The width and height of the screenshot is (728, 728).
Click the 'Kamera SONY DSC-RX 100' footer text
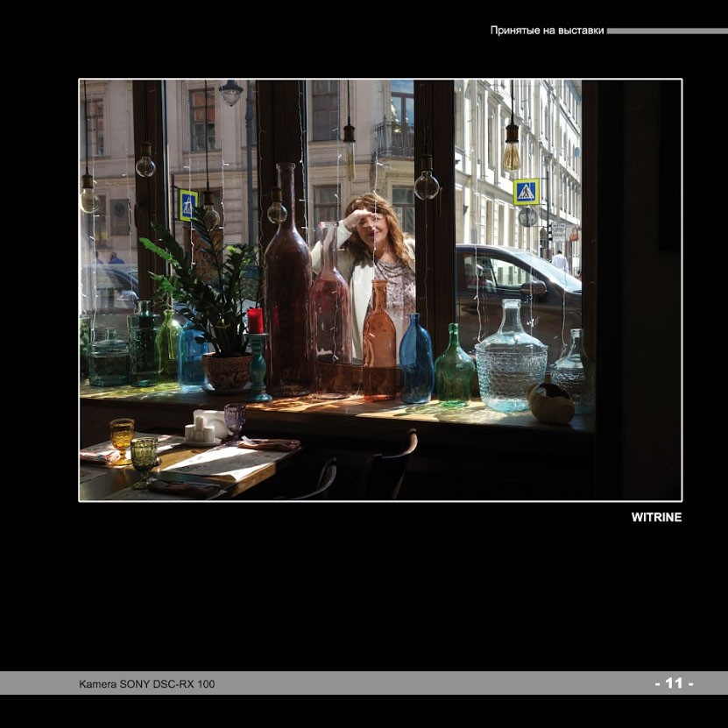click(146, 684)
